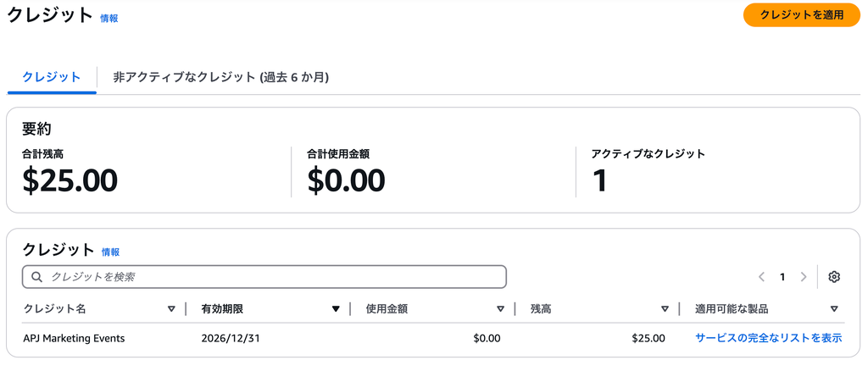Sort by クレジット名 using its arrow
The image size is (868, 371).
pos(171,309)
